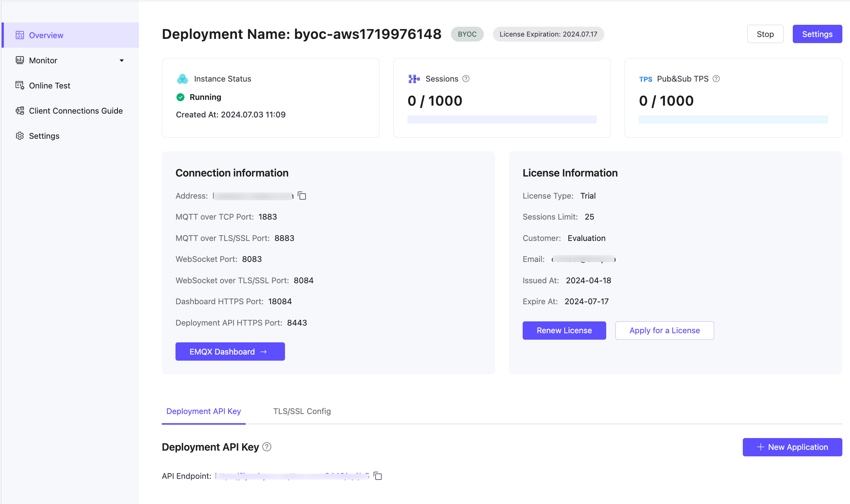Click the Sessions usage progress bar

click(x=502, y=119)
